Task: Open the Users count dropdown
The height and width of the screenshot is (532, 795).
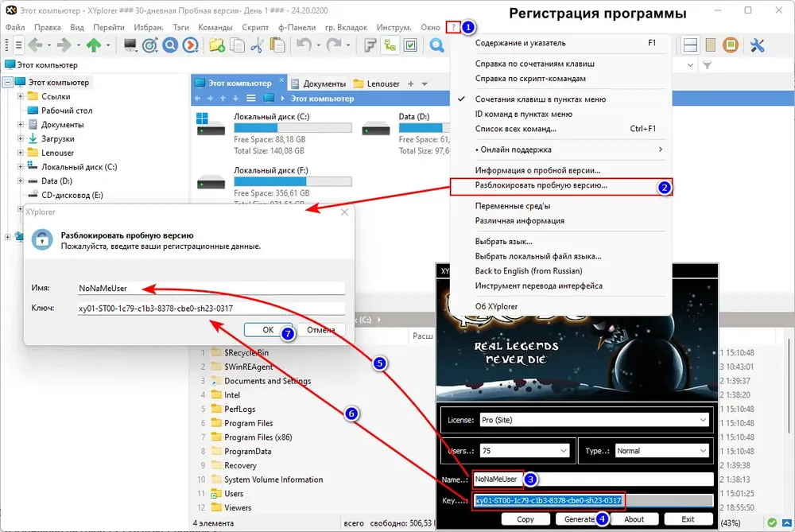Action: [525, 451]
